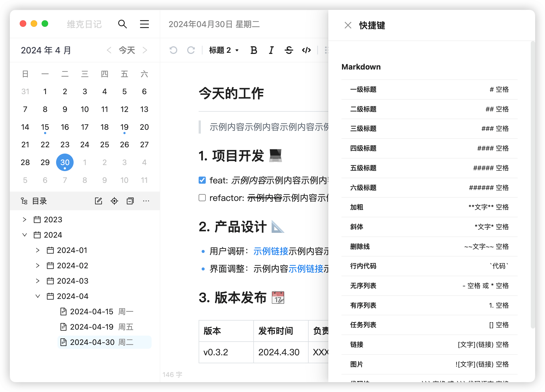The width and height of the screenshot is (545, 392).
Task: Apply bold formatting with B icon
Action: tap(254, 50)
